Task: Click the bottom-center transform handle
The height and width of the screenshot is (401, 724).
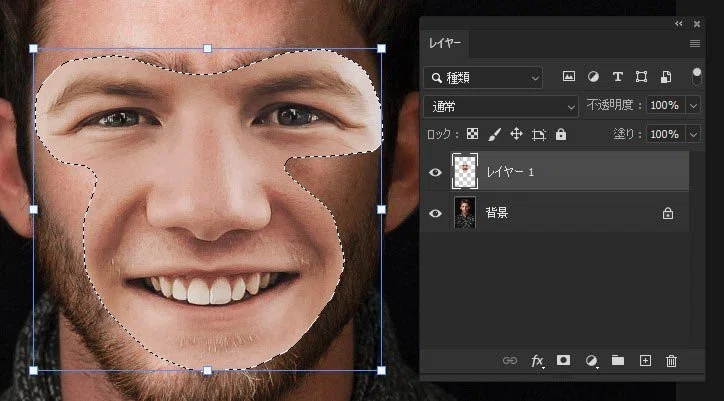Action: [x=208, y=371]
